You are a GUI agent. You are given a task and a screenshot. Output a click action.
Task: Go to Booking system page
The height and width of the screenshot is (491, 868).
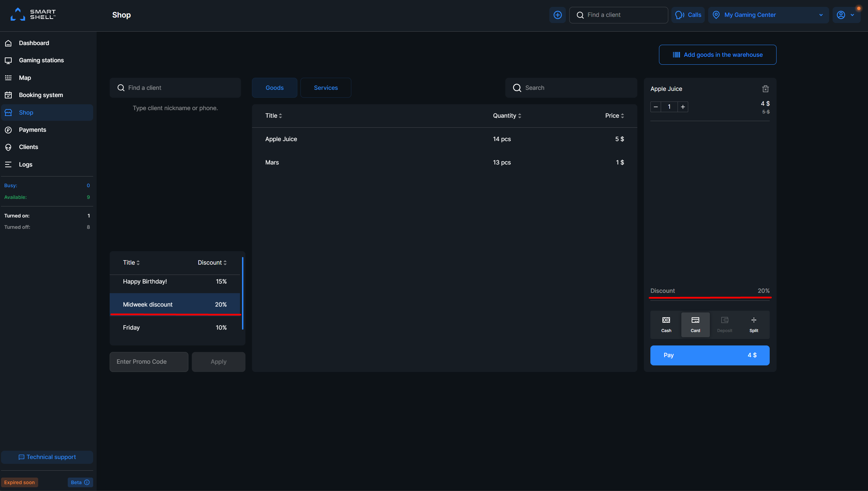pos(41,95)
